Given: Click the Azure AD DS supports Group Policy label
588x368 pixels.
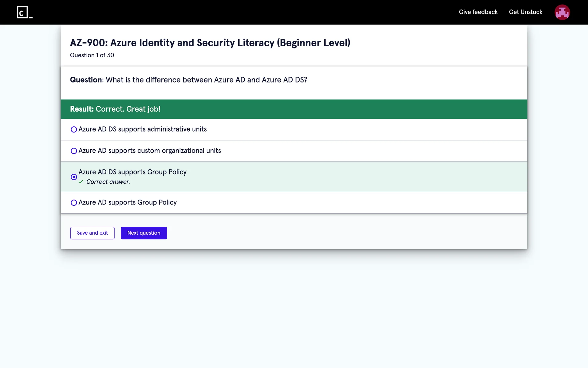Looking at the screenshot, I should point(132,172).
